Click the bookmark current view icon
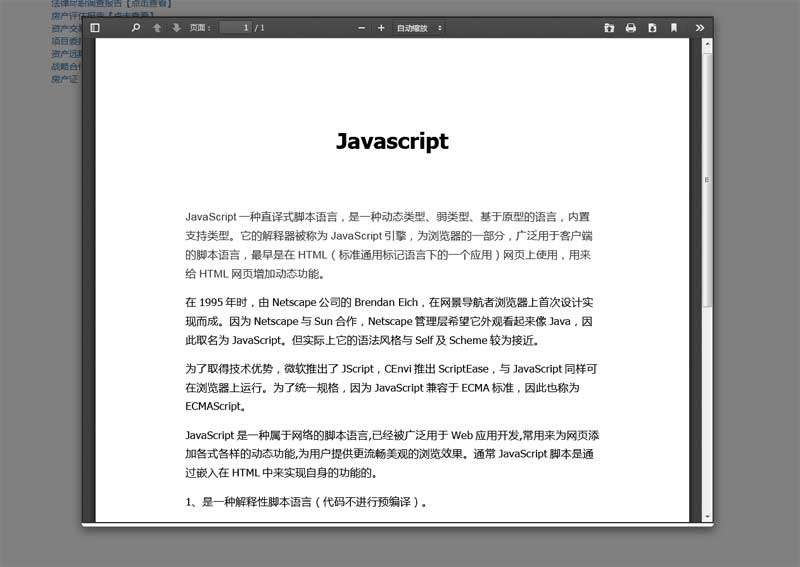Viewport: 800px width, 567px height. (674, 28)
